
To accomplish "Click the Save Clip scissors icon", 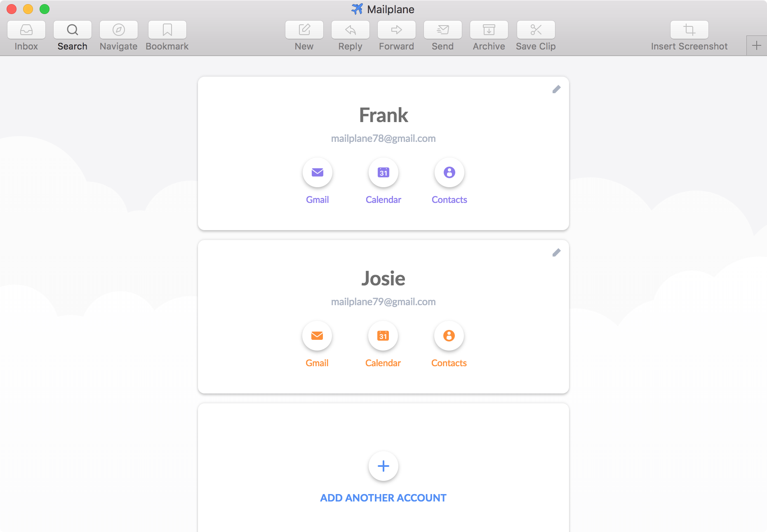I will [536, 30].
